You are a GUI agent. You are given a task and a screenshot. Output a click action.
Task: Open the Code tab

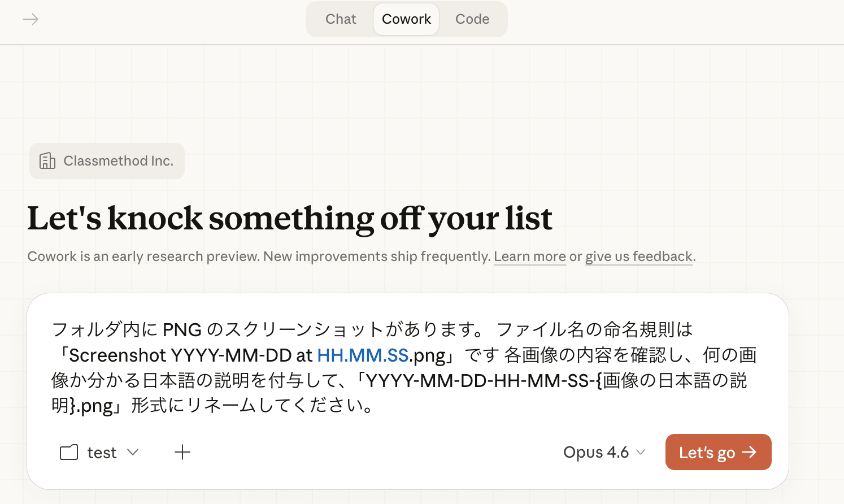(472, 19)
